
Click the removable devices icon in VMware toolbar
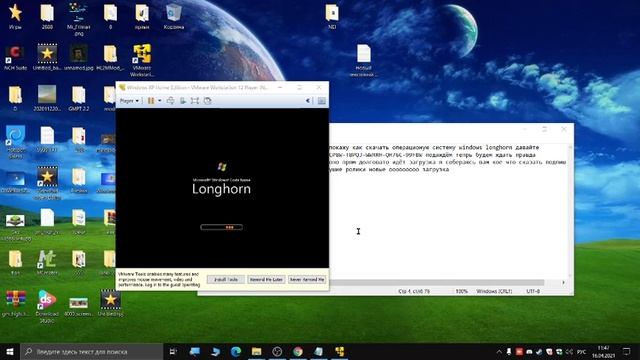[x=183, y=100]
